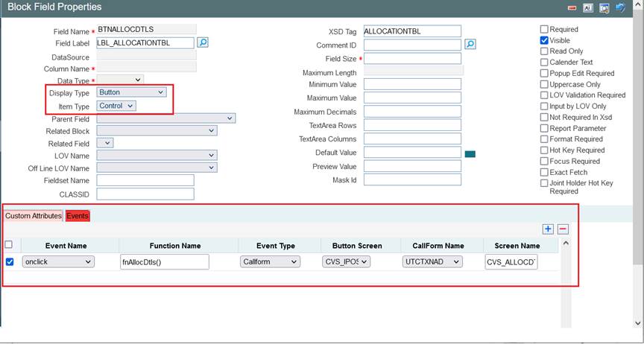Viewport: 644px width, 344px height.
Task: Click events table scroll-up arrow
Action: 566,243
